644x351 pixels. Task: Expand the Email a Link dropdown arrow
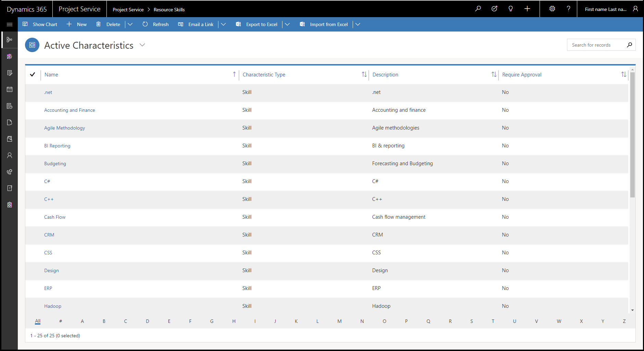pos(224,24)
